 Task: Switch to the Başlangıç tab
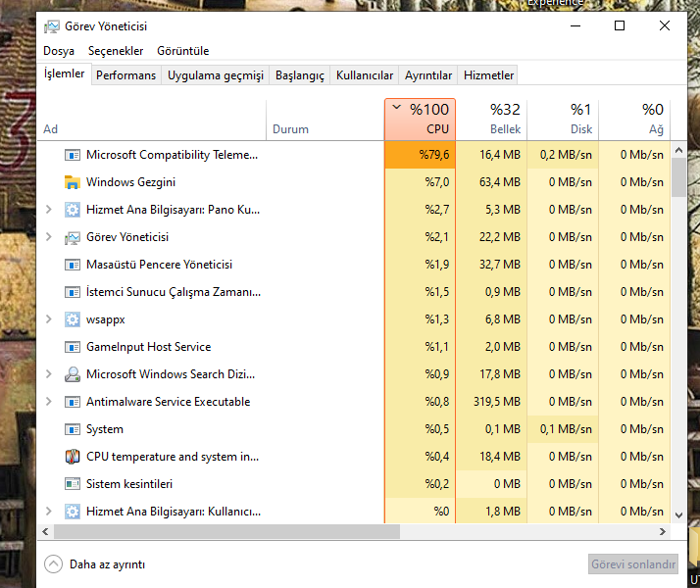[x=300, y=75]
